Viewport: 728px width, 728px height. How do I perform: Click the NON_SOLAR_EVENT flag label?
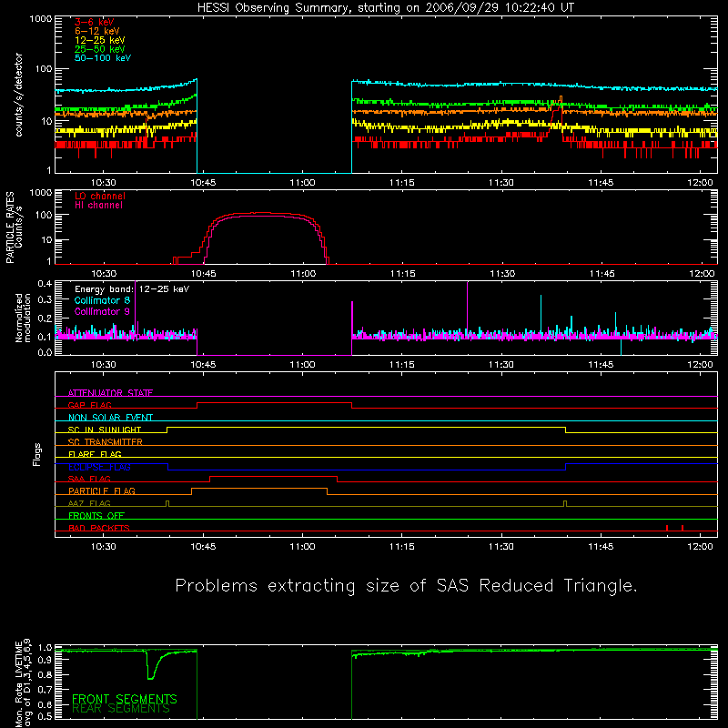point(110,418)
